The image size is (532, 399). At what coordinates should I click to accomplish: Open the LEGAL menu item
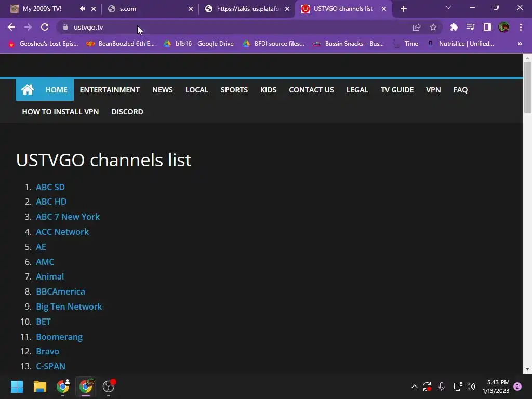pyautogui.click(x=357, y=90)
